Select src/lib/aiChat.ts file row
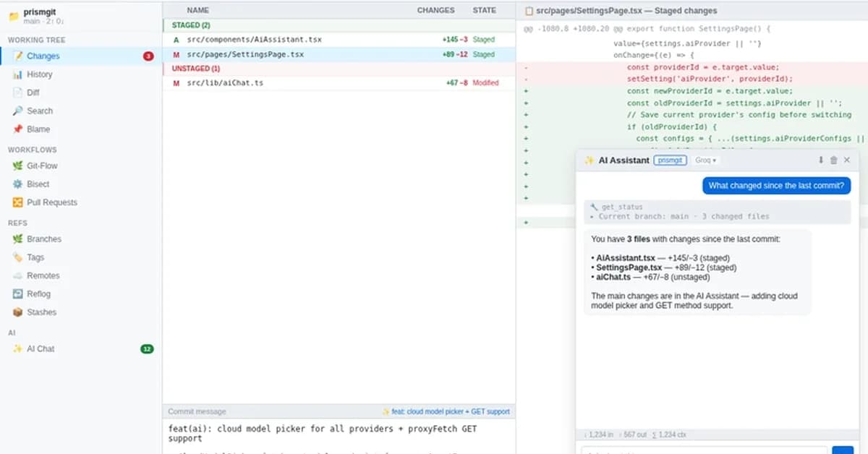The width and height of the screenshot is (868, 454). [x=339, y=83]
